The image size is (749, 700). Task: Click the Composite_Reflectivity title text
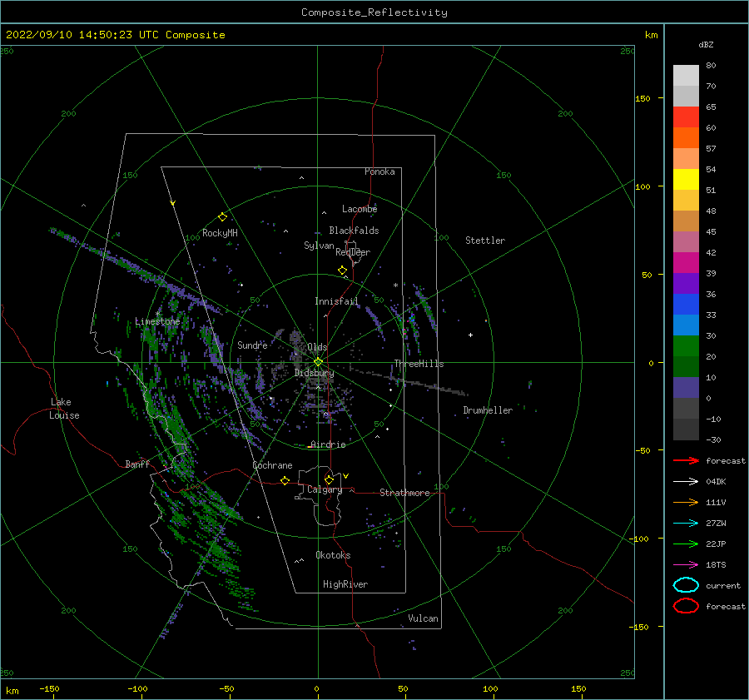[374, 12]
